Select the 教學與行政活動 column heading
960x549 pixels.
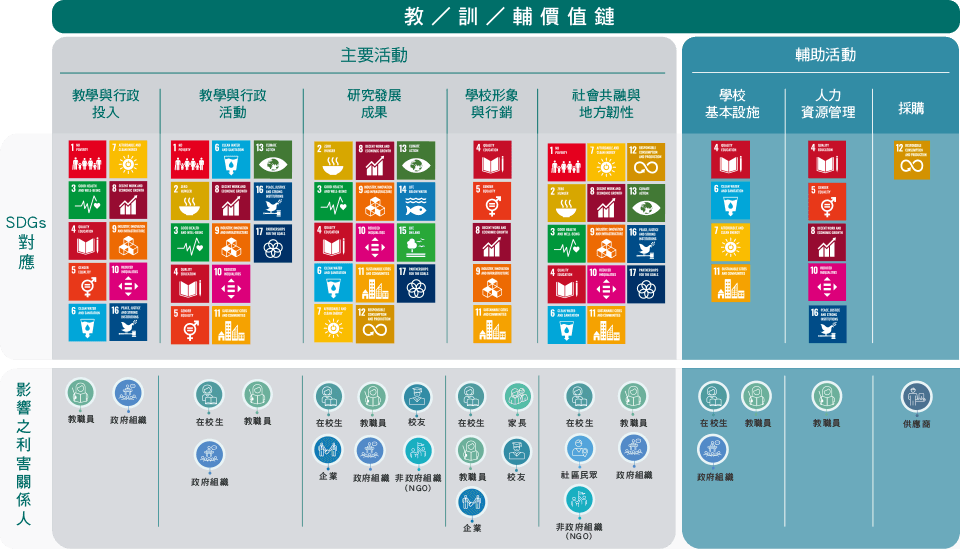233,103
